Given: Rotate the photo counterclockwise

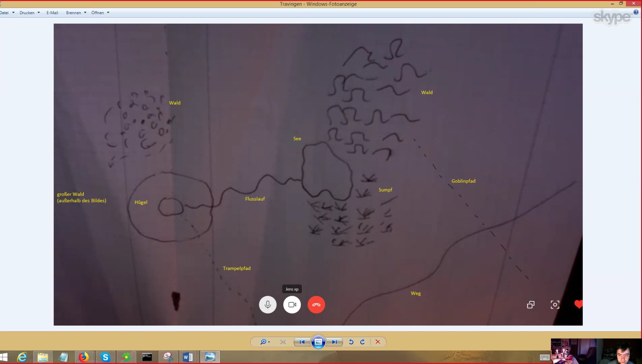Looking at the screenshot, I should click(351, 342).
